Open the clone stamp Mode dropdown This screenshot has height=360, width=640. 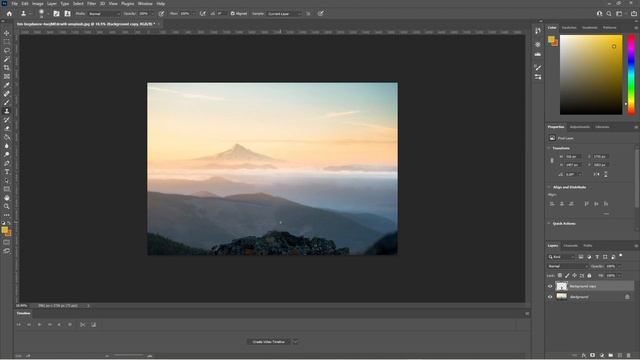pyautogui.click(x=104, y=13)
